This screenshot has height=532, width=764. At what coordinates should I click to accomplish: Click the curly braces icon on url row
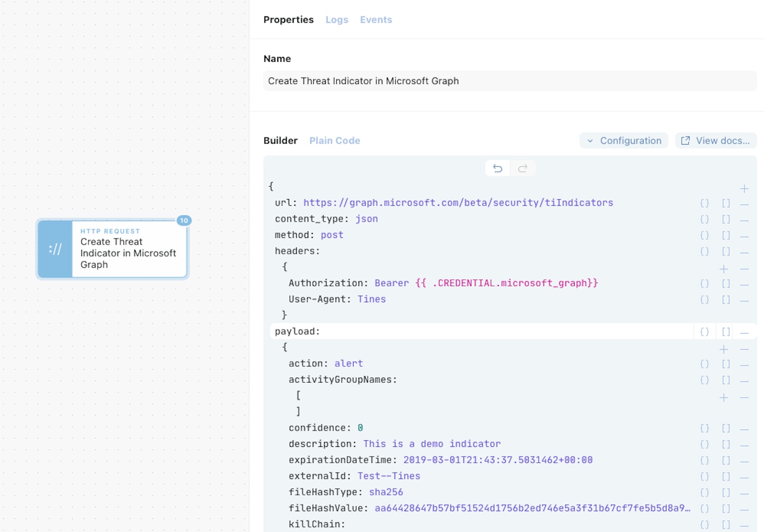click(x=705, y=203)
